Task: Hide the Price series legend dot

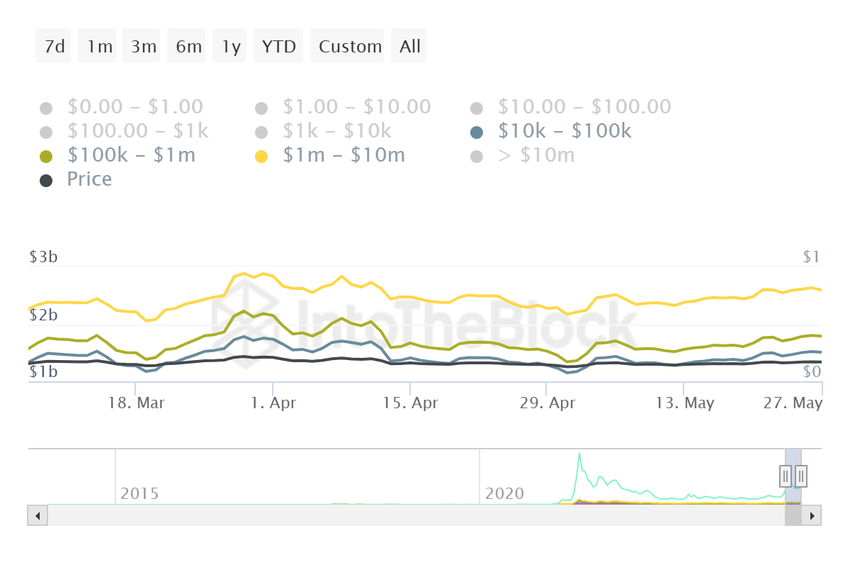Action: [46, 181]
